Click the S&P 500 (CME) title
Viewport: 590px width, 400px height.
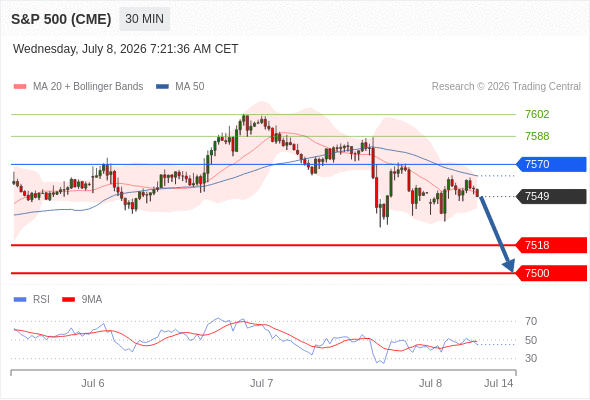(61, 19)
